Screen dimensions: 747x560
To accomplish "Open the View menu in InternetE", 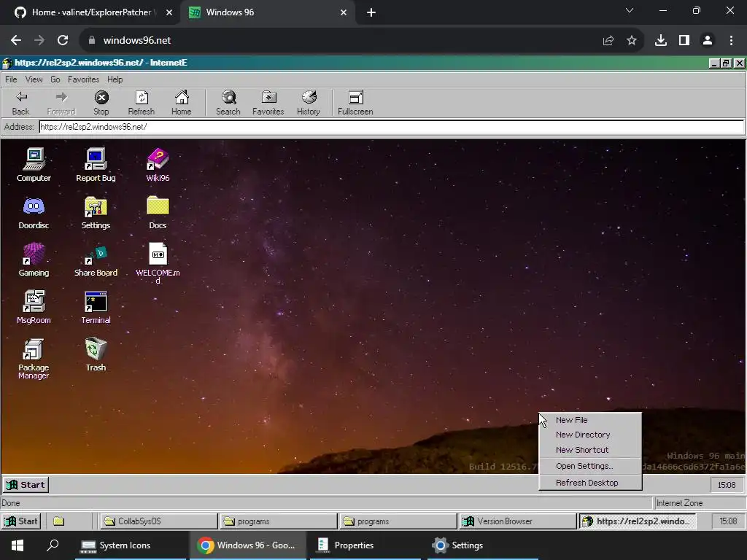I will pos(34,79).
